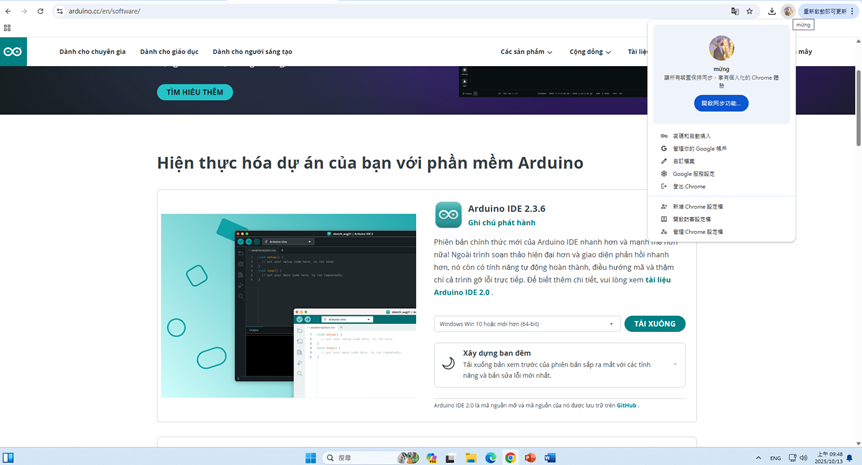
Task: Reload the page with the refresh icon
Action: pyautogui.click(x=40, y=11)
